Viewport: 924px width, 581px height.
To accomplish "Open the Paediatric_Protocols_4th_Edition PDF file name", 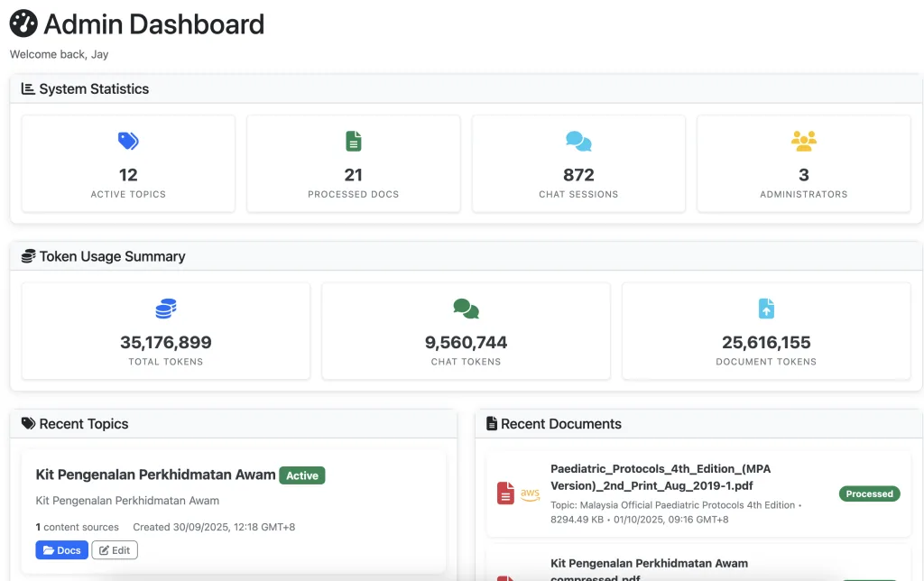I will click(x=661, y=477).
